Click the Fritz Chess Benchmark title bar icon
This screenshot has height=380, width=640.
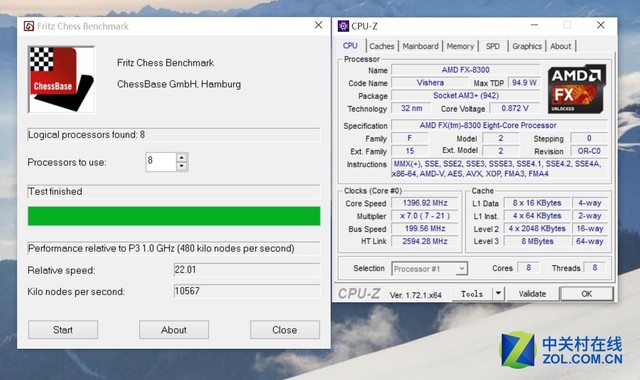(29, 27)
